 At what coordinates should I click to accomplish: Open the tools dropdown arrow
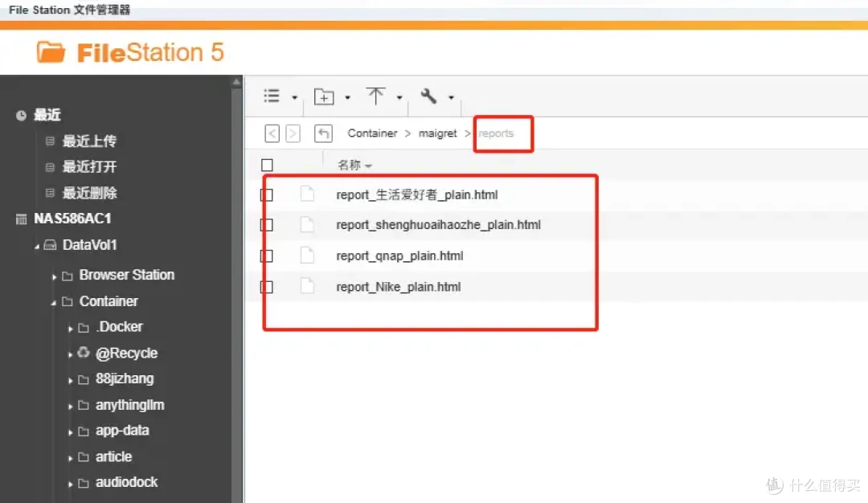tap(451, 98)
